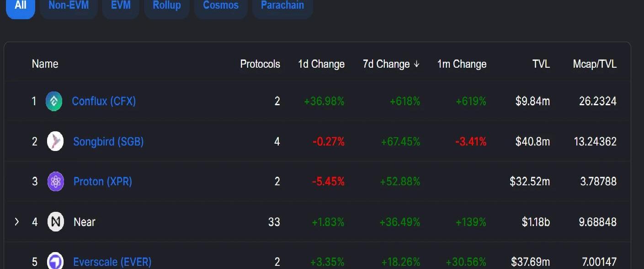644x269 pixels.
Task: Open the Cosmos filter tab
Action: coord(221,6)
